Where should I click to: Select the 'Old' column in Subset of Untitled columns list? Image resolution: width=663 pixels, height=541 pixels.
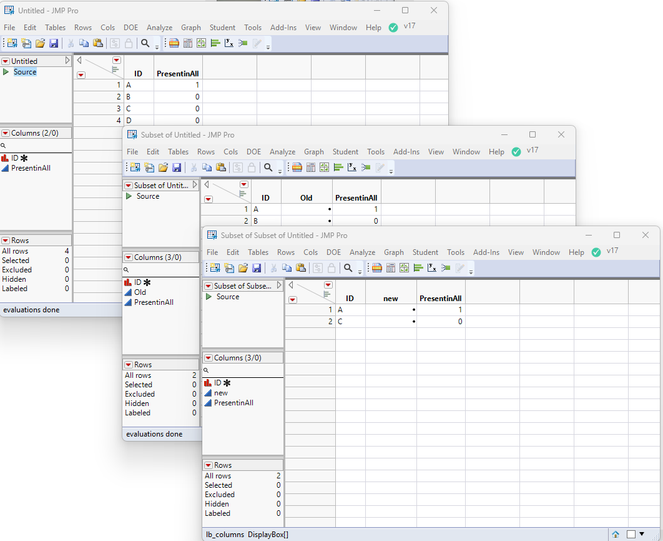click(x=140, y=292)
